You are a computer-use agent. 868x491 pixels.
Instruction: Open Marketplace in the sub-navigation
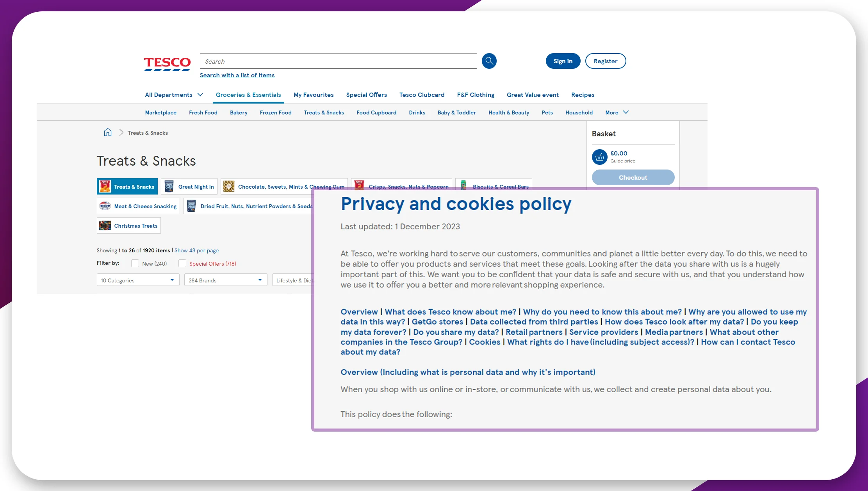[x=161, y=112]
